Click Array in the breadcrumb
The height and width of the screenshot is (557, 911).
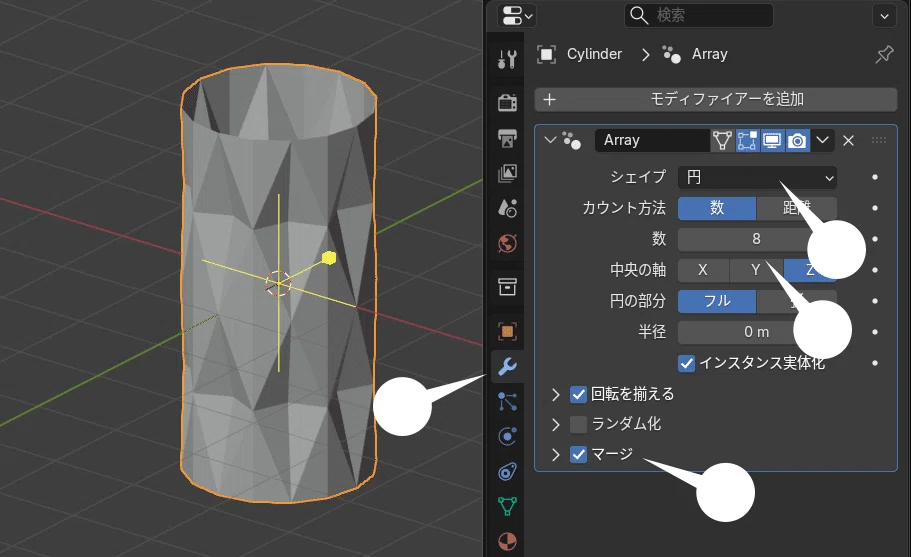click(709, 54)
